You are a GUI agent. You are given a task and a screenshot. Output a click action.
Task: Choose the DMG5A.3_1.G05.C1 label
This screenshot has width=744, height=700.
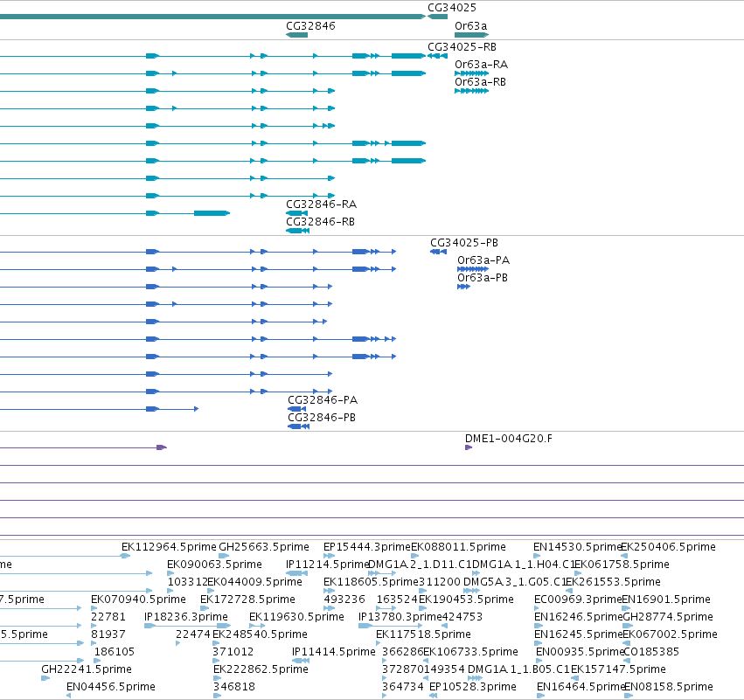point(515,582)
